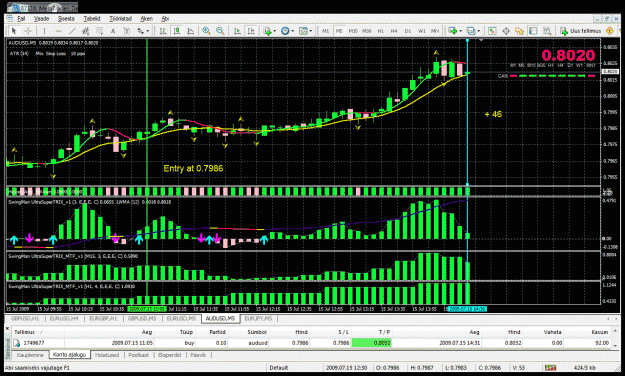This screenshot has height=376, width=625.
Task: Open the Fail menu
Action: pyautogui.click(x=21, y=19)
